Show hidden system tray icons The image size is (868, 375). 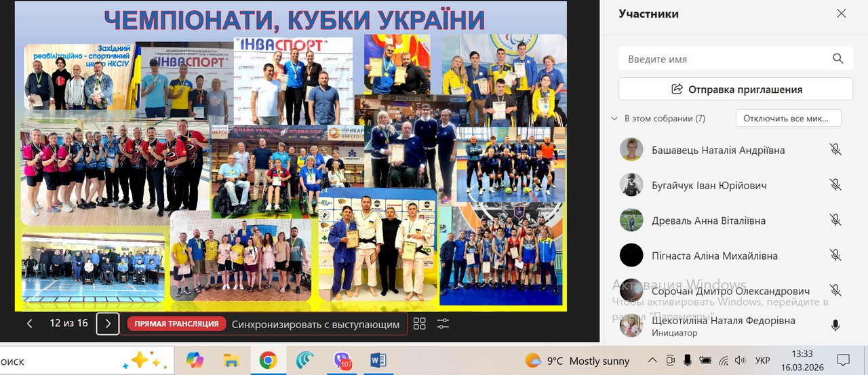[652, 360]
